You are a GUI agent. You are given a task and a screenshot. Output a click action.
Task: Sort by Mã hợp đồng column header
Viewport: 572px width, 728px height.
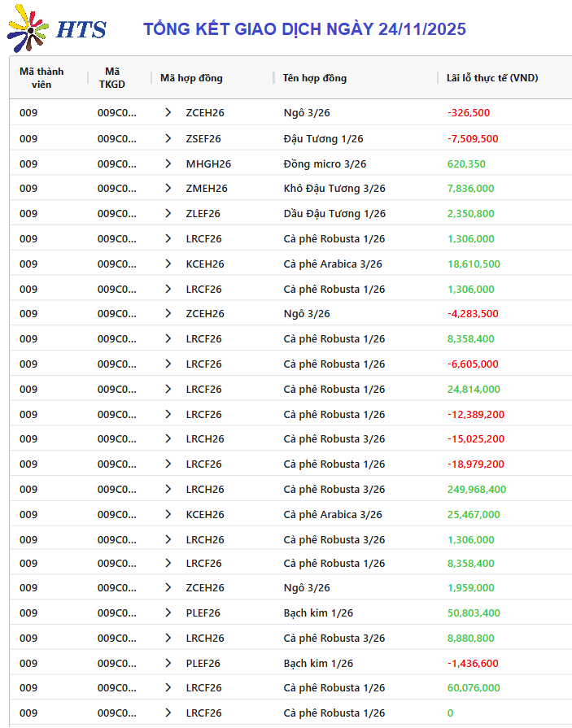(191, 78)
